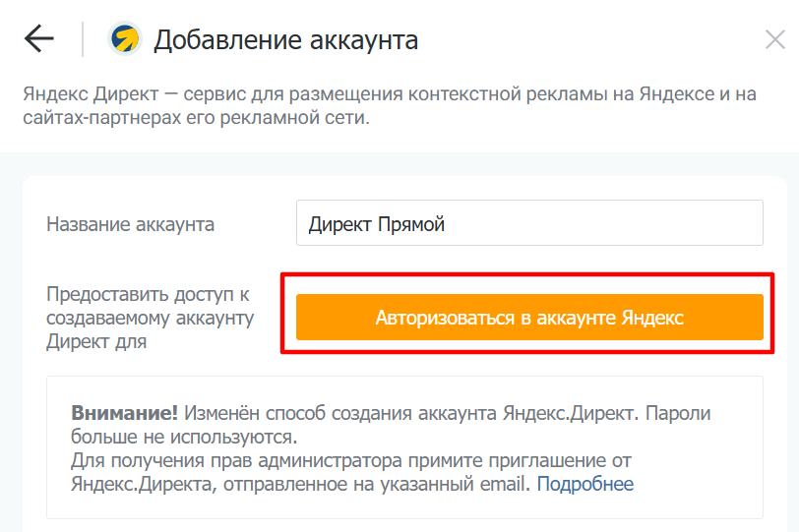799x532 pixels.
Task: Click the Добавление аккаунта heading
Action: [286, 40]
